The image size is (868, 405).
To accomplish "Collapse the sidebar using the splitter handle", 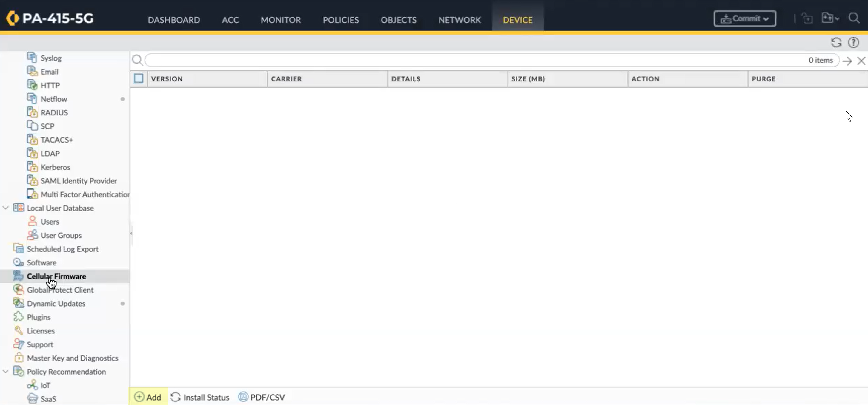I will point(131,233).
